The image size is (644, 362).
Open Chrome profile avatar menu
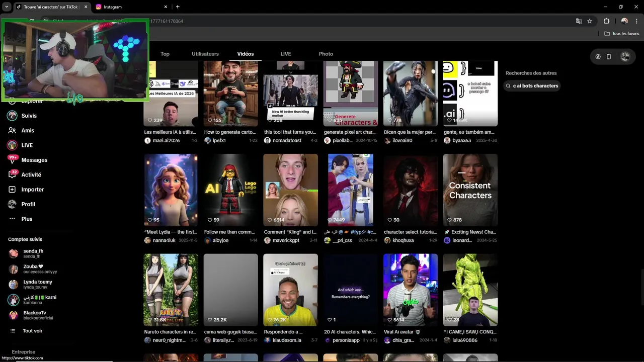click(x=624, y=21)
